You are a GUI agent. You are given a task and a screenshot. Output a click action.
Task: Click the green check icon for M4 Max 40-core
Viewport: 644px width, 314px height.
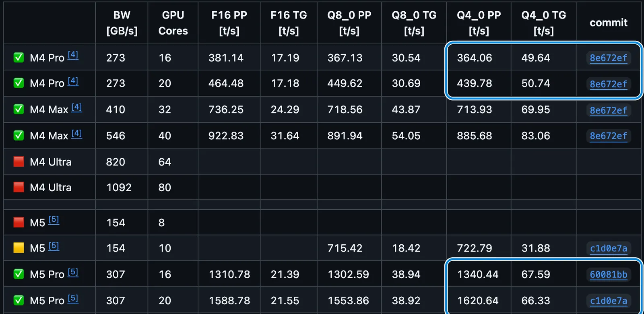tap(19, 135)
